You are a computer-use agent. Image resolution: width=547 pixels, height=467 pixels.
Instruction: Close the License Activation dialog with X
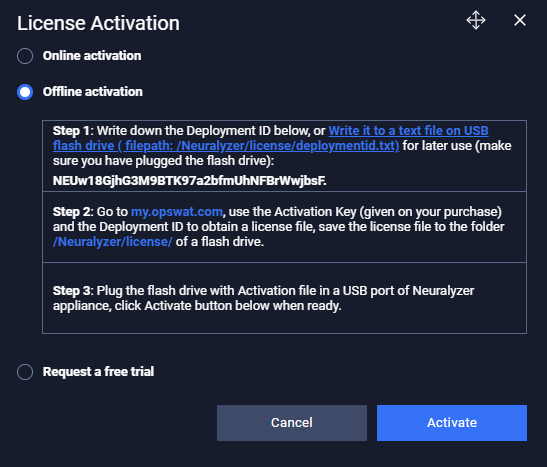tap(520, 20)
